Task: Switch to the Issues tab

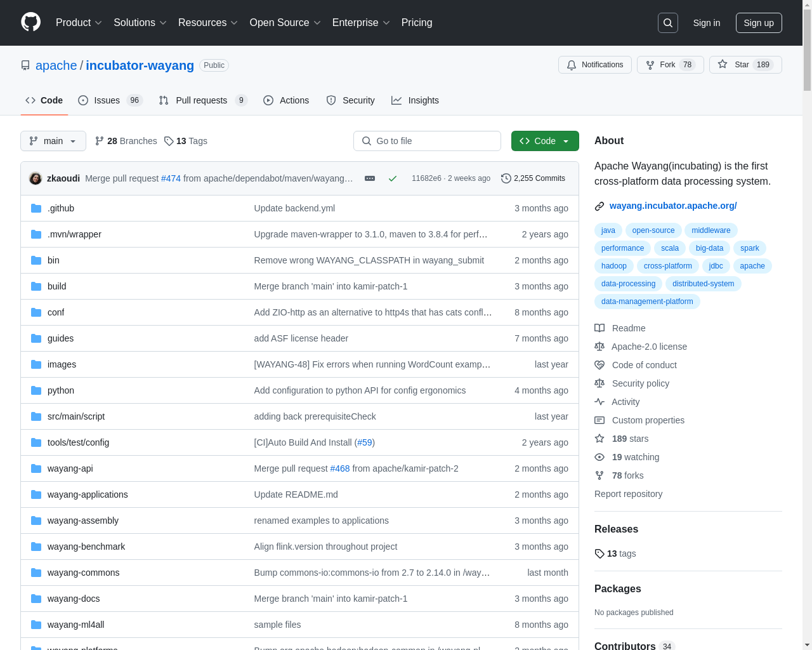Action: [x=110, y=100]
